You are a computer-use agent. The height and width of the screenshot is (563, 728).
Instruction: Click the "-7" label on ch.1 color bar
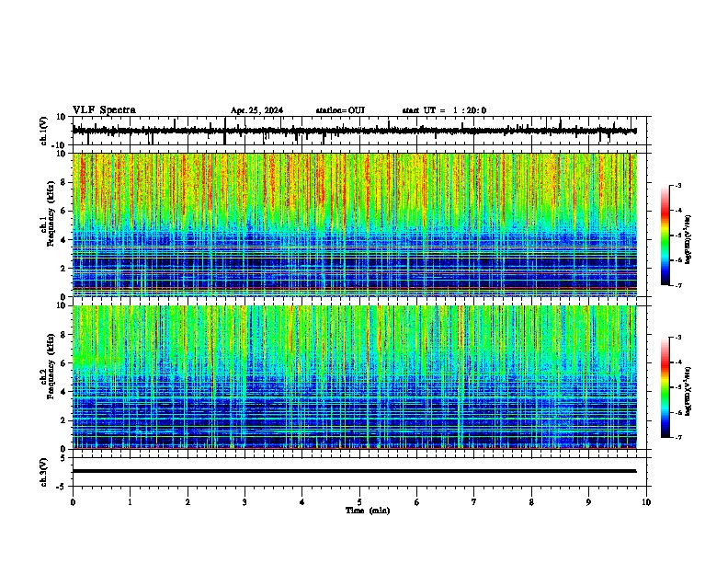[x=678, y=285]
